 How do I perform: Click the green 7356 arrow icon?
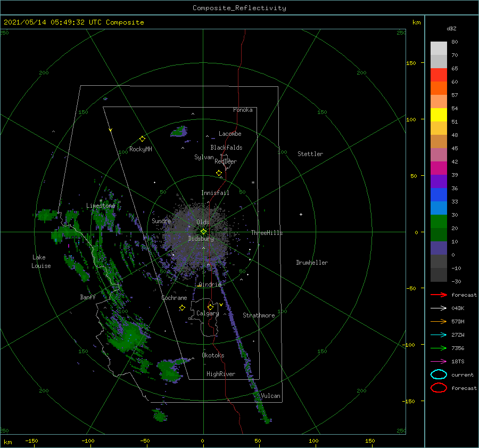tap(439, 348)
